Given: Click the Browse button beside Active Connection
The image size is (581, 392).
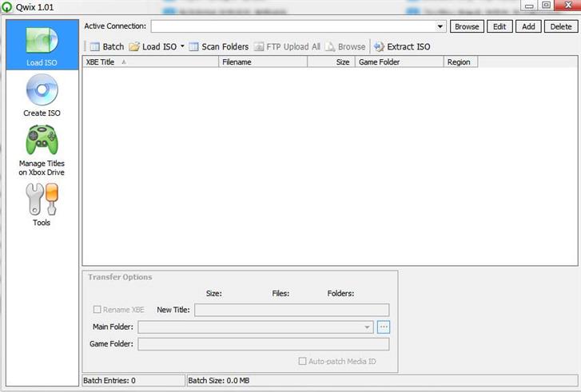Looking at the screenshot, I should point(467,26).
